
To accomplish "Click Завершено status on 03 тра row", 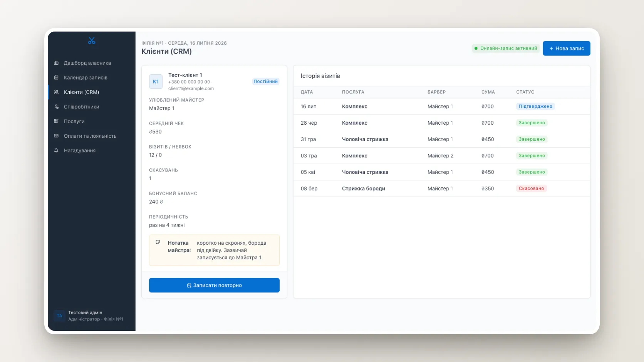I will pos(532,156).
